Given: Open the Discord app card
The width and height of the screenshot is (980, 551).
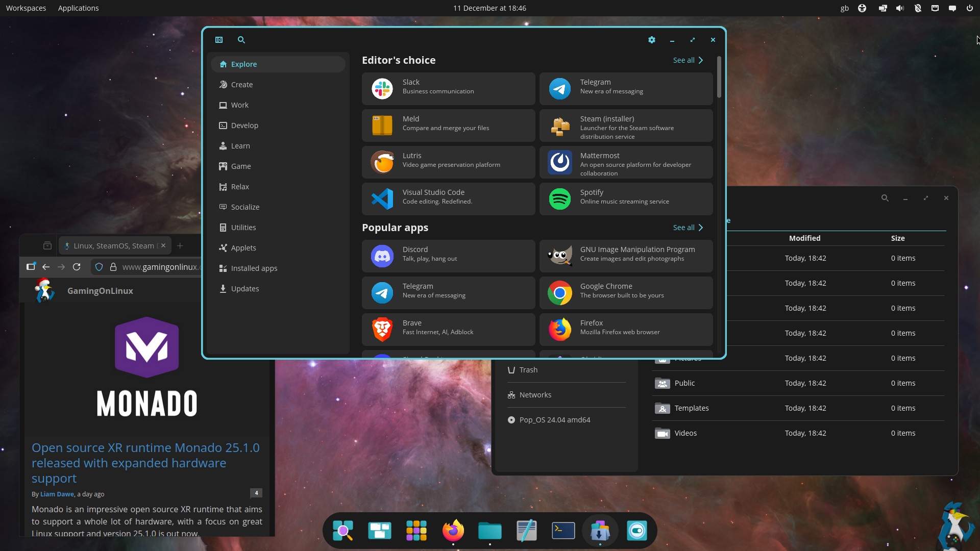Looking at the screenshot, I should (x=448, y=256).
